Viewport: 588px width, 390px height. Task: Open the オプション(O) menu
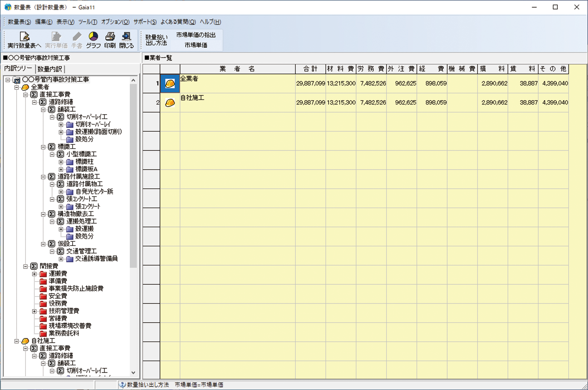coord(115,22)
